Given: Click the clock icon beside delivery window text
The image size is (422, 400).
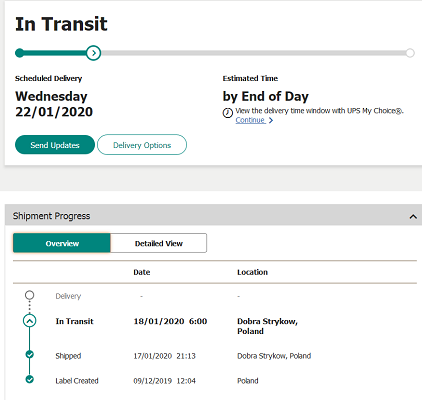Looking at the screenshot, I should pyautogui.click(x=228, y=113).
